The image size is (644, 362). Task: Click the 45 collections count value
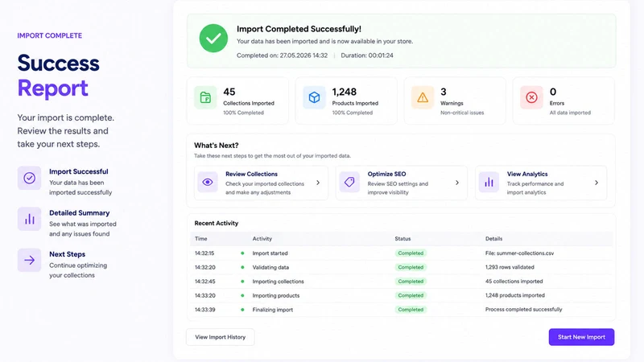click(x=229, y=92)
